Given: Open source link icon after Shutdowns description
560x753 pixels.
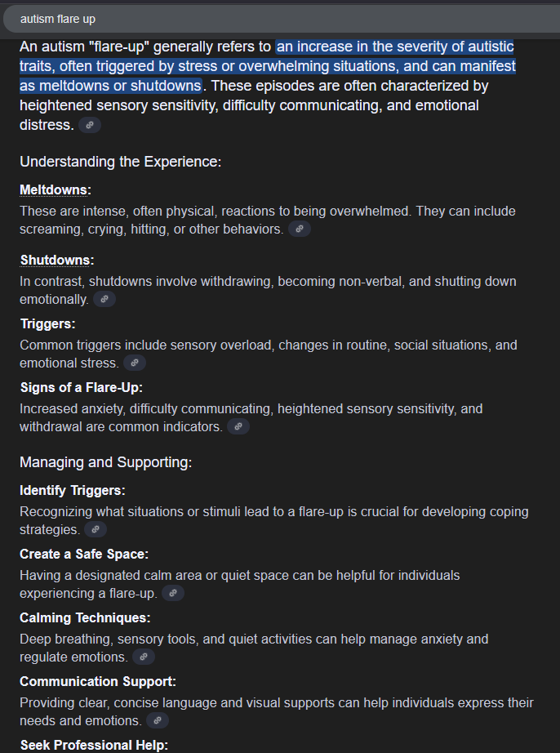Looking at the screenshot, I should pyautogui.click(x=104, y=299).
